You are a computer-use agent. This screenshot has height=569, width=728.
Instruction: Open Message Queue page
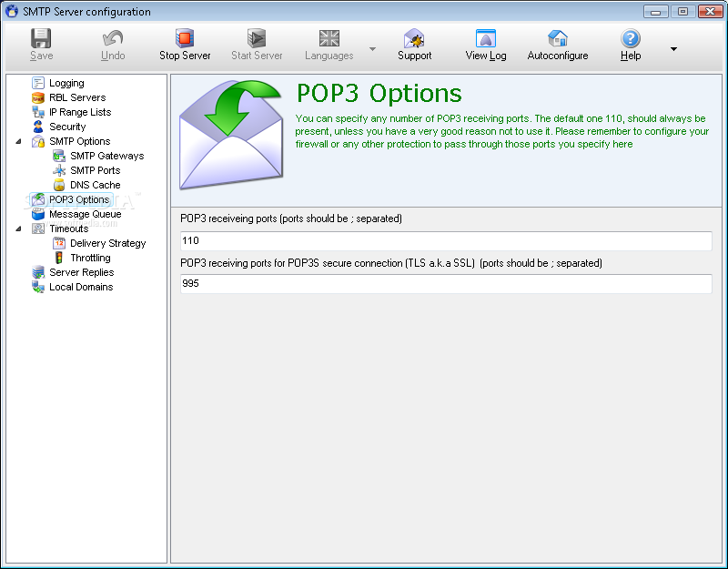[85, 214]
